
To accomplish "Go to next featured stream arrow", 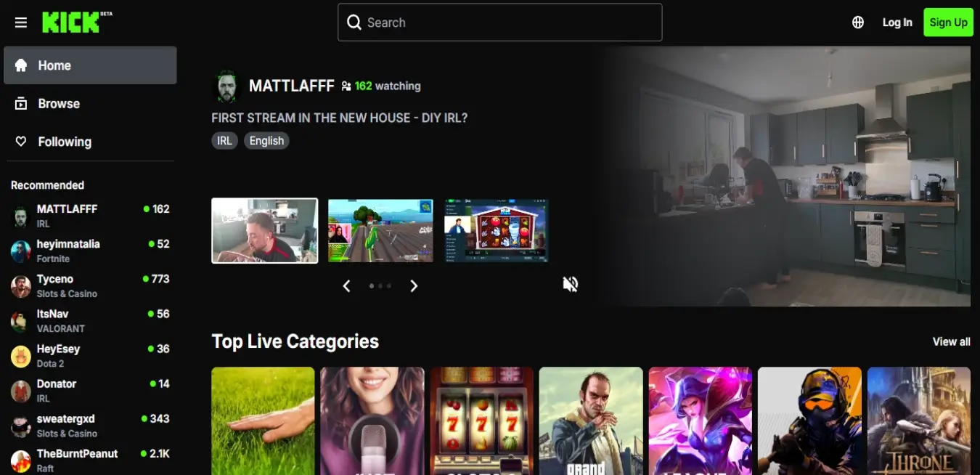I will [x=414, y=286].
